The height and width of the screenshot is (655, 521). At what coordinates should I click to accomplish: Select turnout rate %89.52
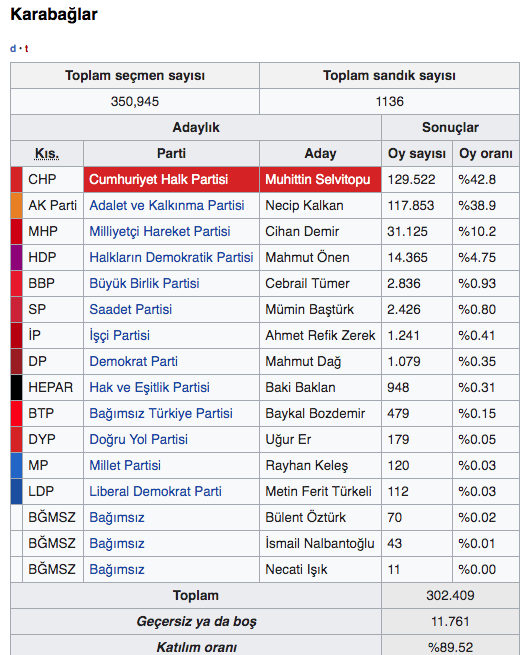click(450, 647)
